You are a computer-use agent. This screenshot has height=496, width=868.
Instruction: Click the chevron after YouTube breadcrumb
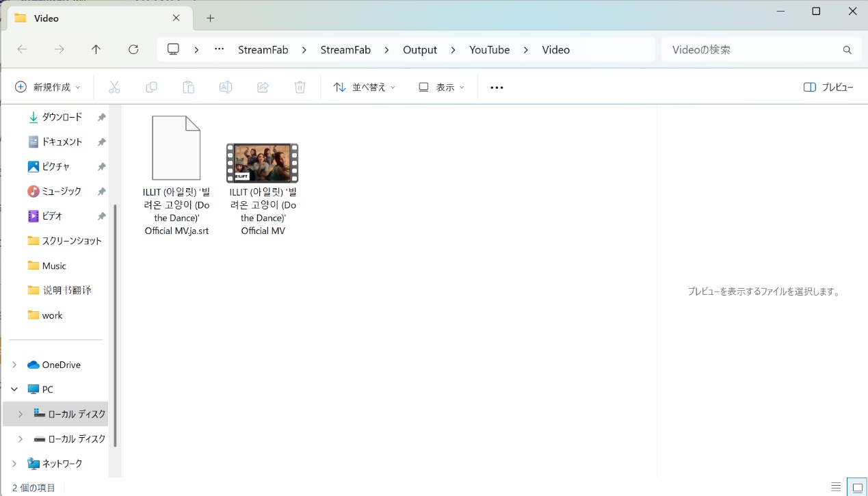526,49
